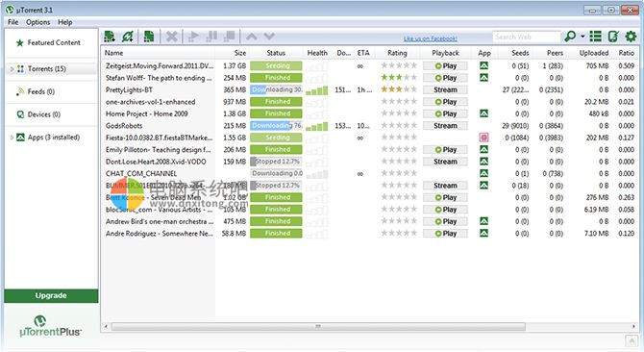Play the Home Project - Home 2009 torrent
This screenshot has height=352, width=644.
pyautogui.click(x=445, y=113)
